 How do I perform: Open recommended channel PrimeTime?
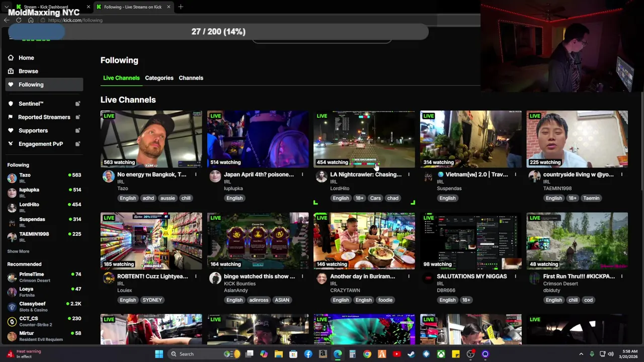(x=44, y=277)
